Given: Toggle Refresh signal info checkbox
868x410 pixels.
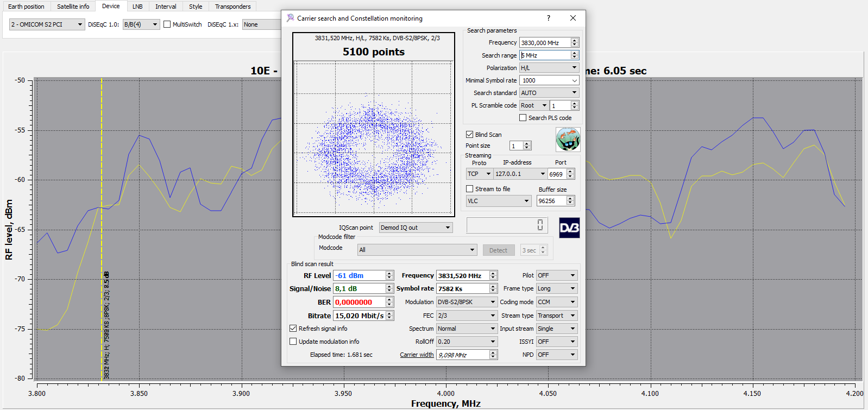Looking at the screenshot, I should point(293,329).
